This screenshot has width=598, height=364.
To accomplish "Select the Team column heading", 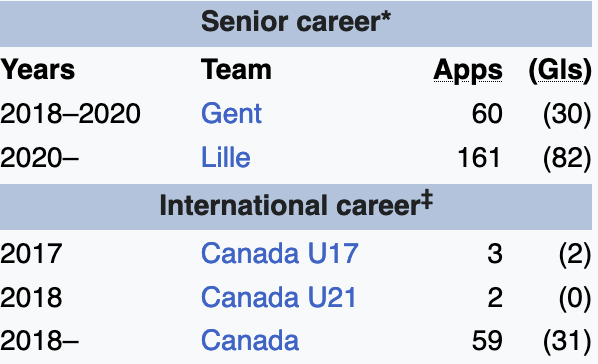I will click(236, 70).
